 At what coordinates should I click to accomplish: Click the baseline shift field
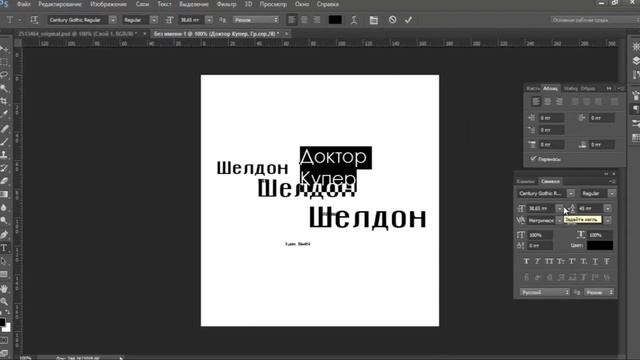(540, 246)
